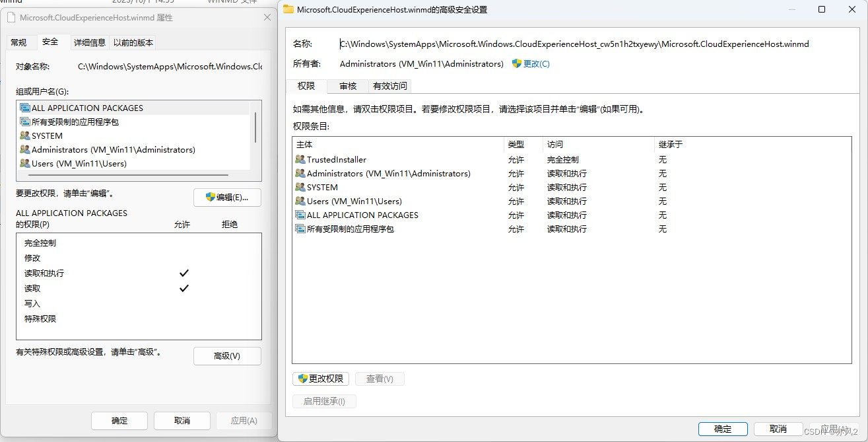Open advanced settings with the 高级(V) button
The height and width of the screenshot is (442, 868).
[x=227, y=355]
